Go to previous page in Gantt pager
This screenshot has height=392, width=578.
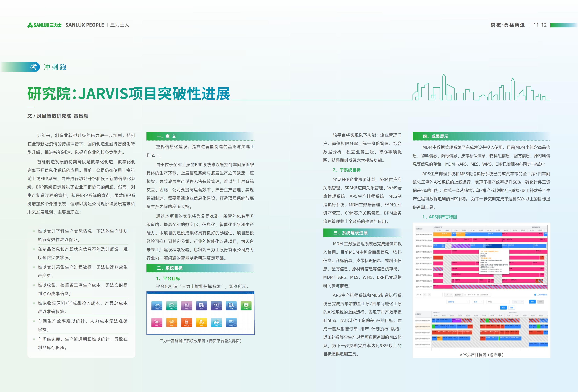click(x=425, y=295)
